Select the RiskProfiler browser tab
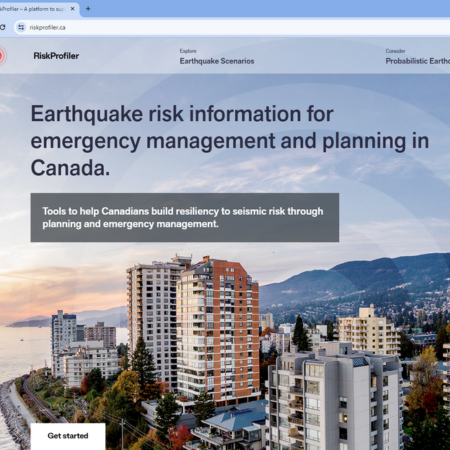 point(39,9)
